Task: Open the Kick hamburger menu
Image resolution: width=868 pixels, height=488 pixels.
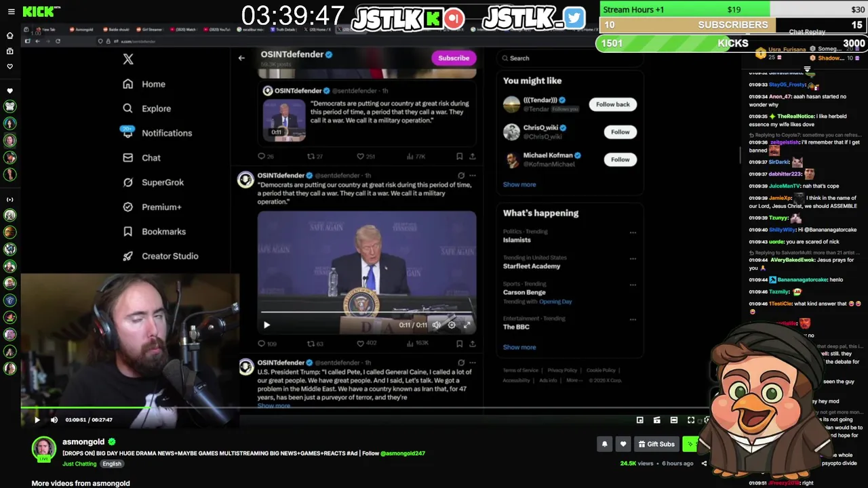Action: 11,12
